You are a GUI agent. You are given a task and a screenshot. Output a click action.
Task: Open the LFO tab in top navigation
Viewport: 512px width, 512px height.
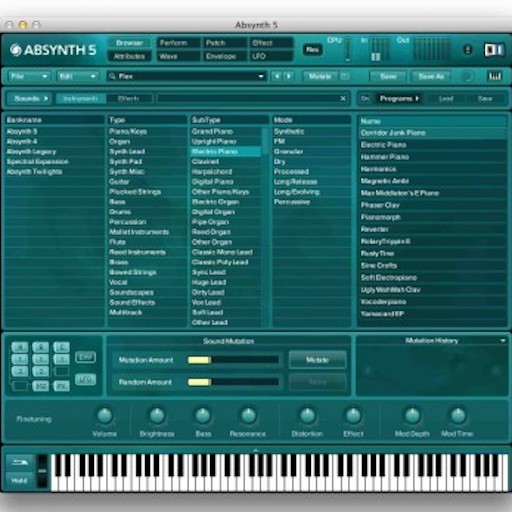[271, 56]
